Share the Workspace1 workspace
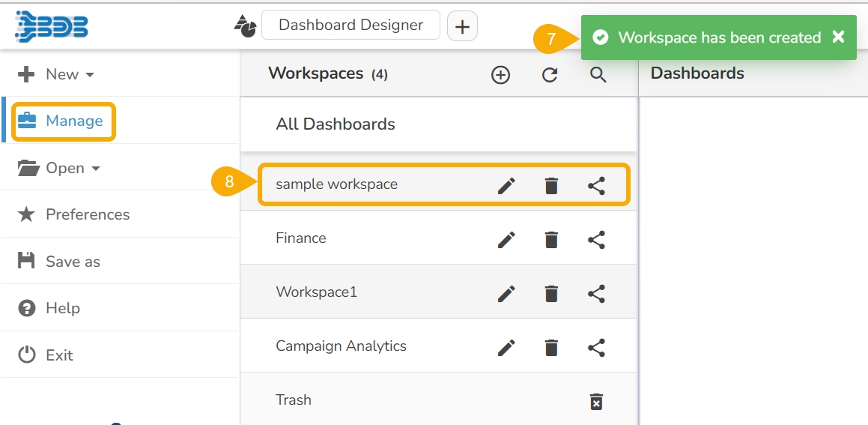Viewport: 868px width, 425px height. [596, 293]
